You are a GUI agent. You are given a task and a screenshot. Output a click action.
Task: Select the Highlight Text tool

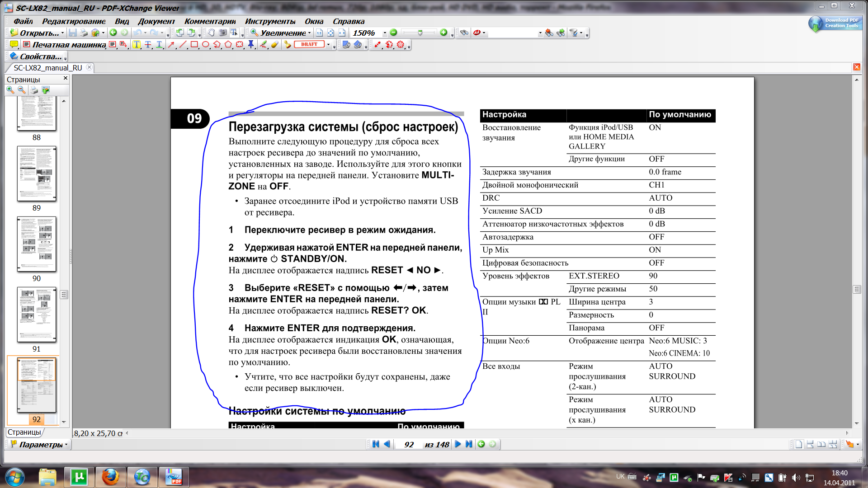coord(137,44)
